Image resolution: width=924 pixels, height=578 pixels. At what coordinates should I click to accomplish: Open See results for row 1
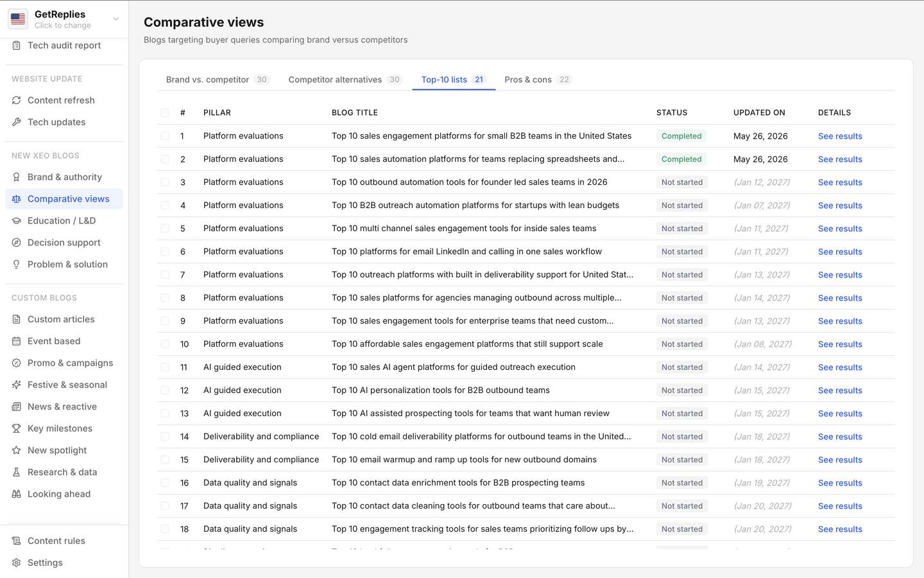(x=840, y=136)
